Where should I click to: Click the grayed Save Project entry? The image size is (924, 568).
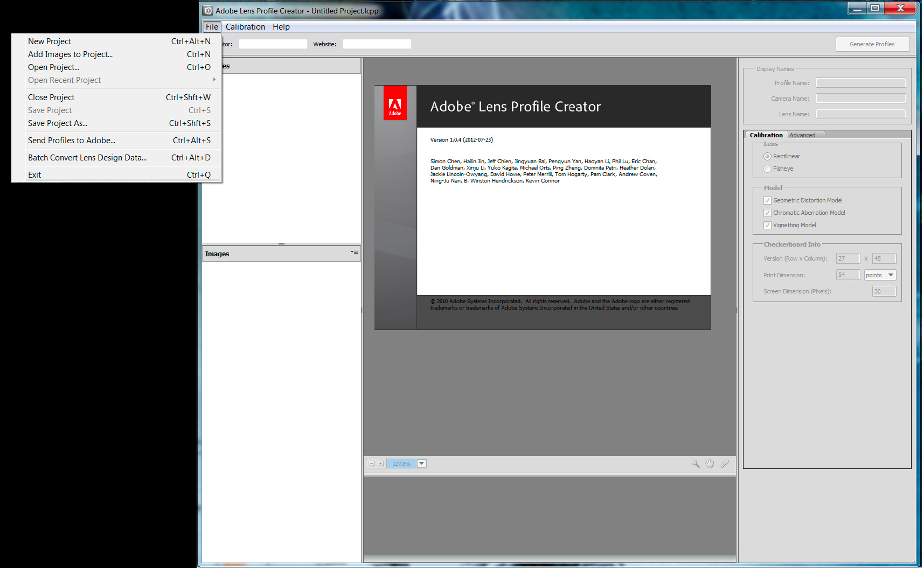click(116, 110)
